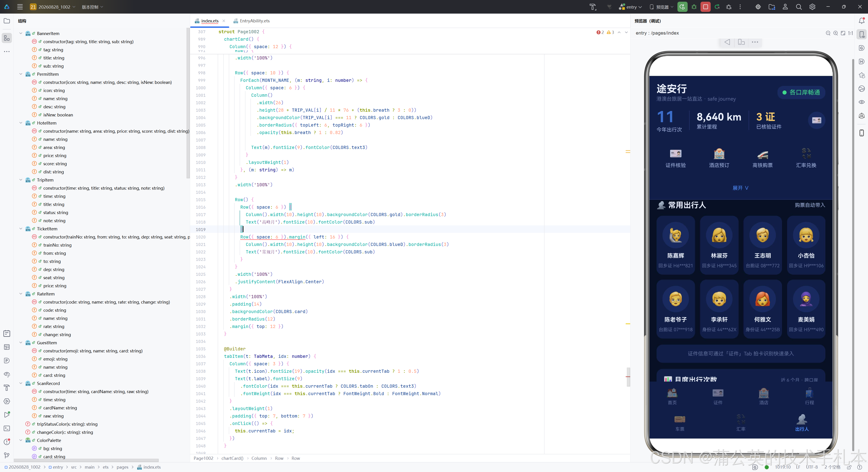Open previewer more options ellipsis
The width and height of the screenshot is (868, 472).
(x=755, y=42)
